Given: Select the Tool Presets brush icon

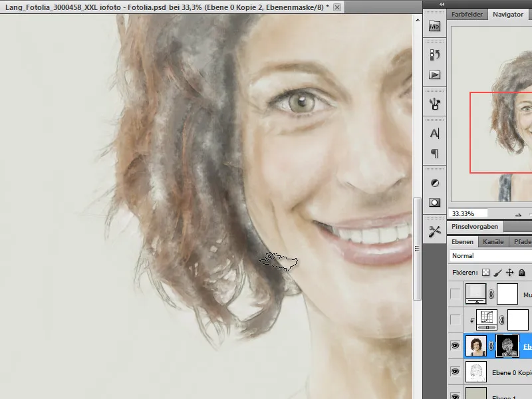Looking at the screenshot, I should click(434, 103).
